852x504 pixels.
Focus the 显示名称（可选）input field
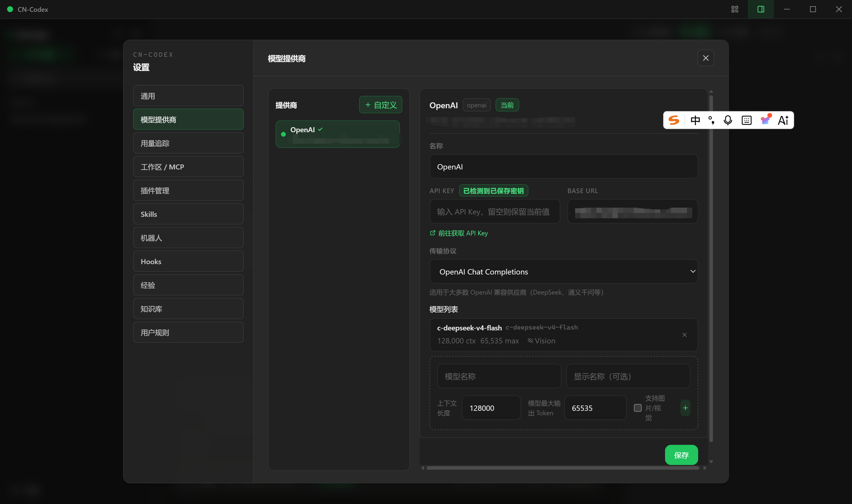pos(628,376)
